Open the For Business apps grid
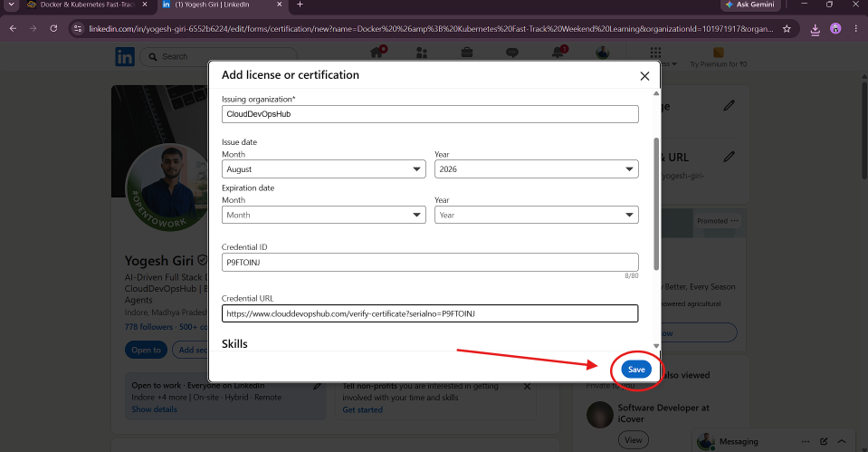The image size is (868, 452). (655, 53)
